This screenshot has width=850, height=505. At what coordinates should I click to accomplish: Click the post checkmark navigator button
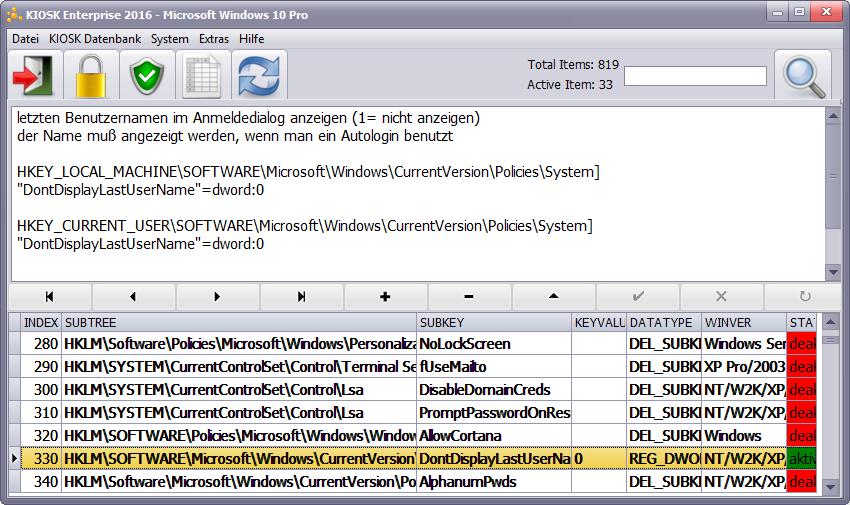click(x=638, y=296)
